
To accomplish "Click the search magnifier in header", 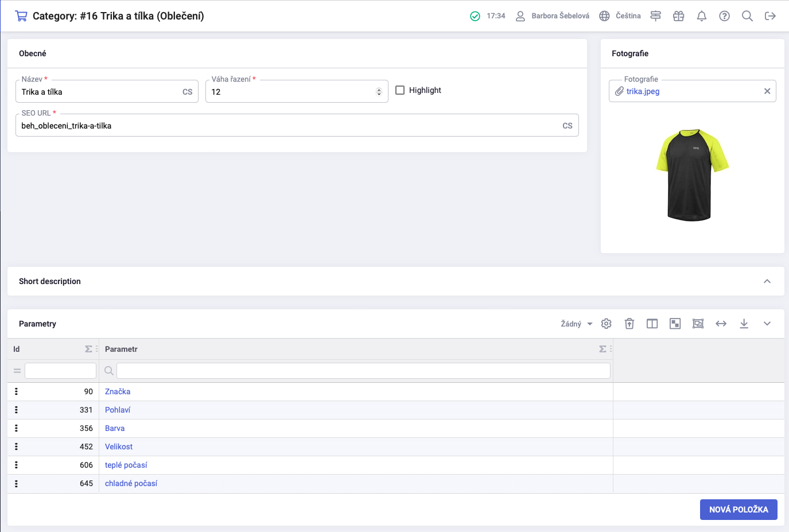I will coord(747,16).
